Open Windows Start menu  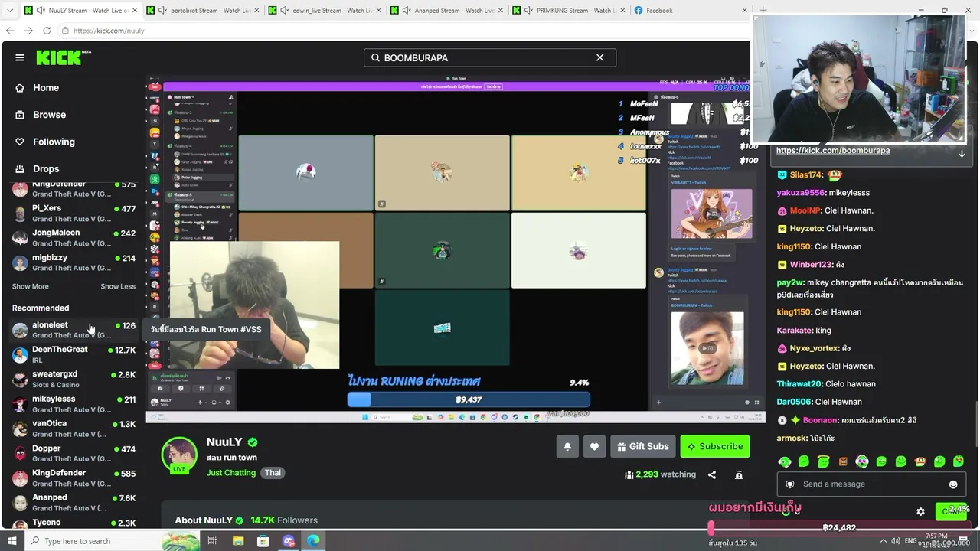point(11,541)
